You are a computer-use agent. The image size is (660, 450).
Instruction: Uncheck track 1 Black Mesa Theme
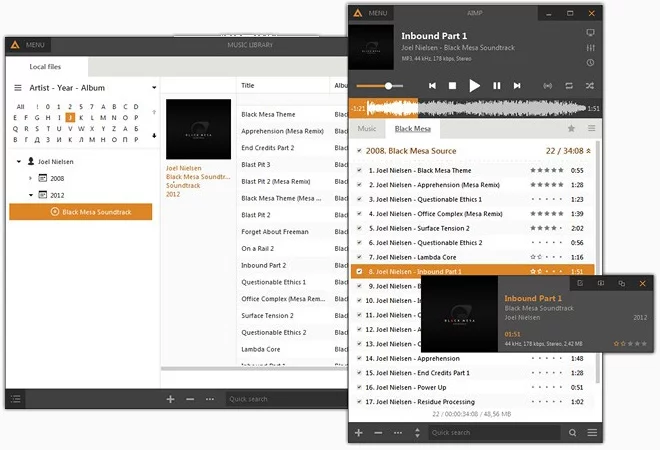359,170
